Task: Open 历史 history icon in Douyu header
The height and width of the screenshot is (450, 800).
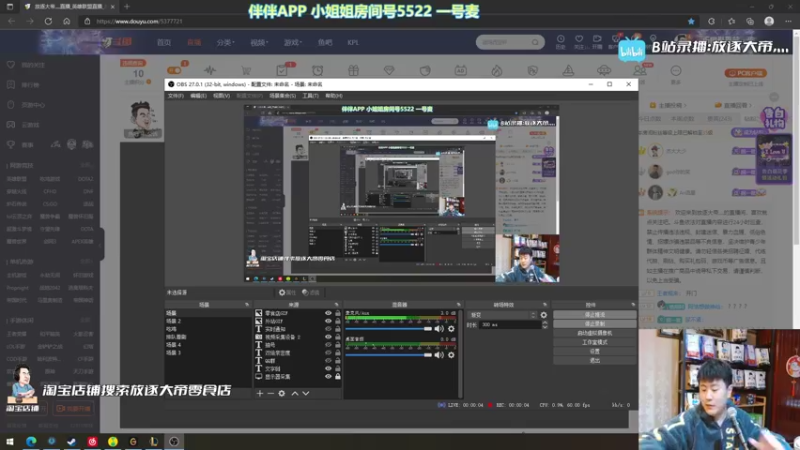Action: point(560,42)
